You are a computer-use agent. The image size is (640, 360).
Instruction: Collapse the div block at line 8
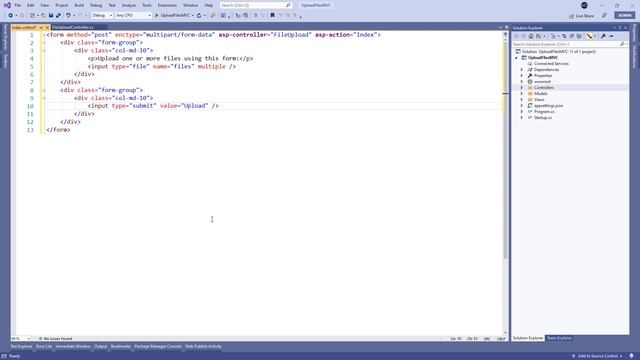coord(44,90)
